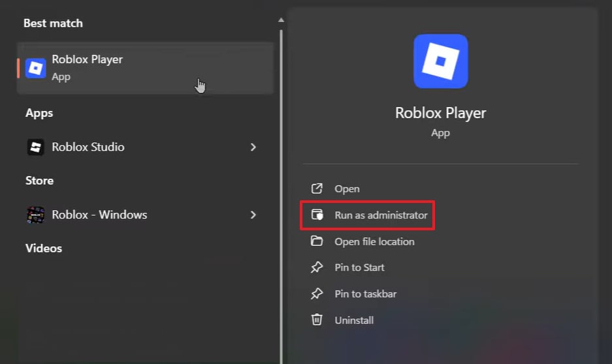Click the Roblox Player title in details pane
This screenshot has width=612, height=364.
click(441, 113)
